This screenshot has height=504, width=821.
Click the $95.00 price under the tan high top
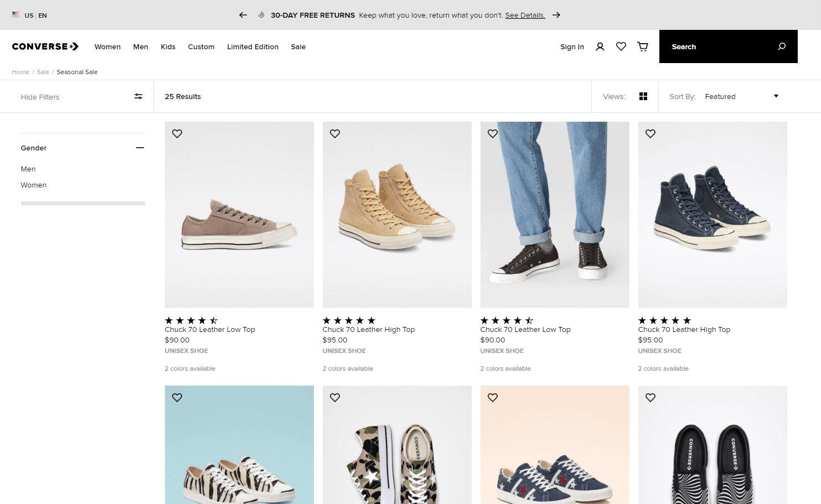(x=335, y=340)
